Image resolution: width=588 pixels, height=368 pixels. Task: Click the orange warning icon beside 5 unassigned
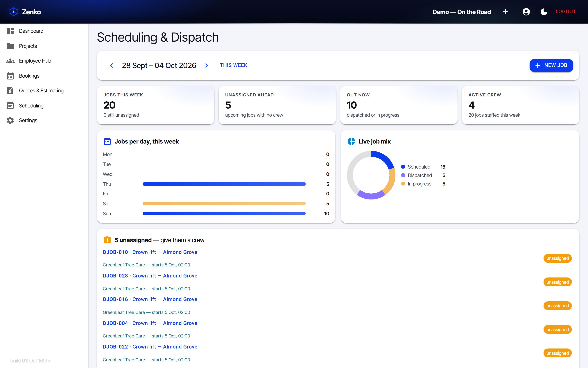tap(107, 240)
